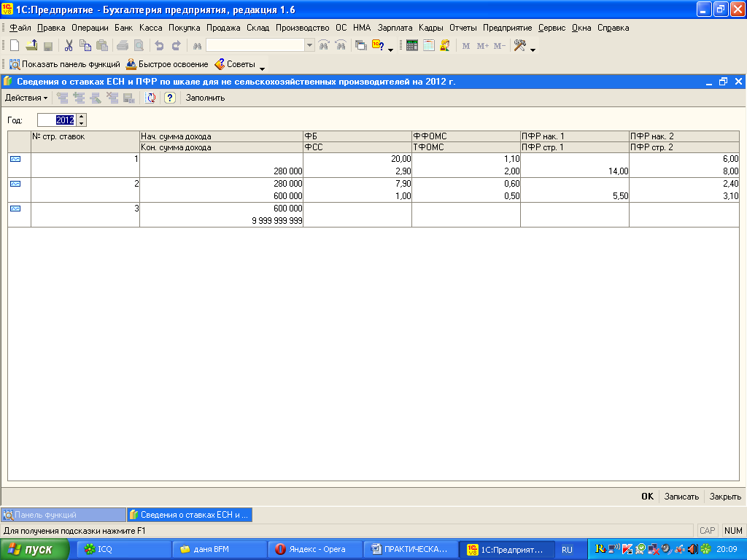Switch to the Панель функций window tab

click(63, 515)
